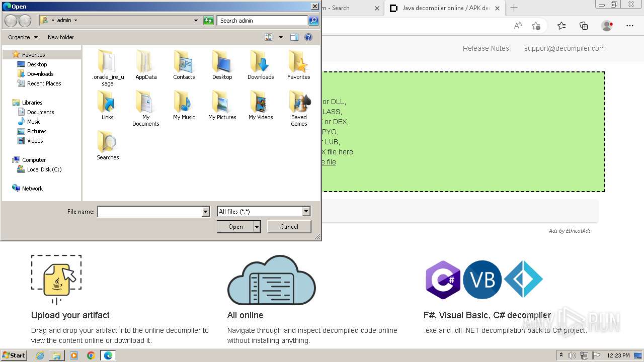
Task: Open the Edge profile avatar
Action: click(607, 26)
